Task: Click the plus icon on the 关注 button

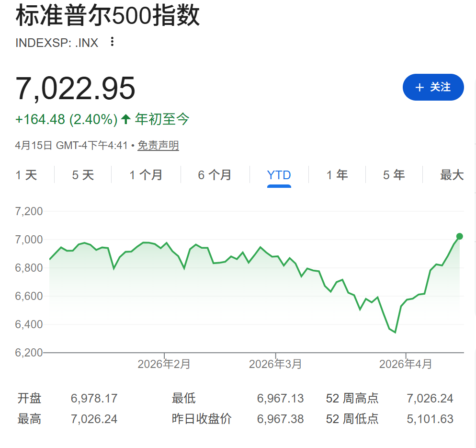Action: click(420, 87)
